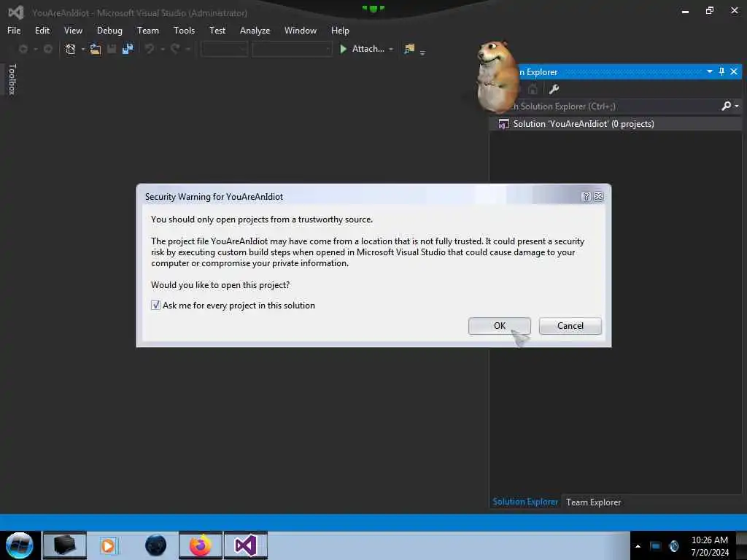Open the Analyze menu

[x=255, y=31]
